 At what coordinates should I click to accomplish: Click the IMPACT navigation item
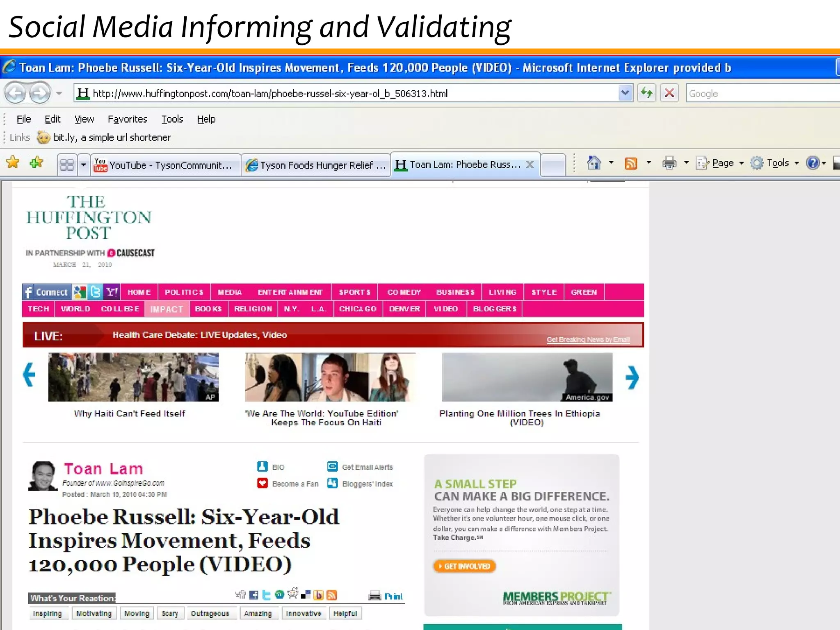[167, 309]
